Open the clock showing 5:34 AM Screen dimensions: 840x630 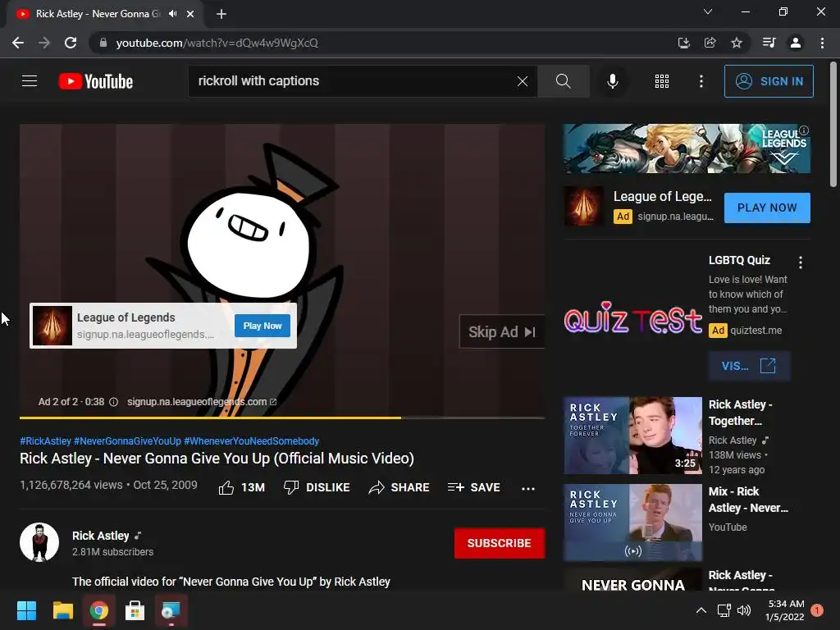(x=785, y=610)
